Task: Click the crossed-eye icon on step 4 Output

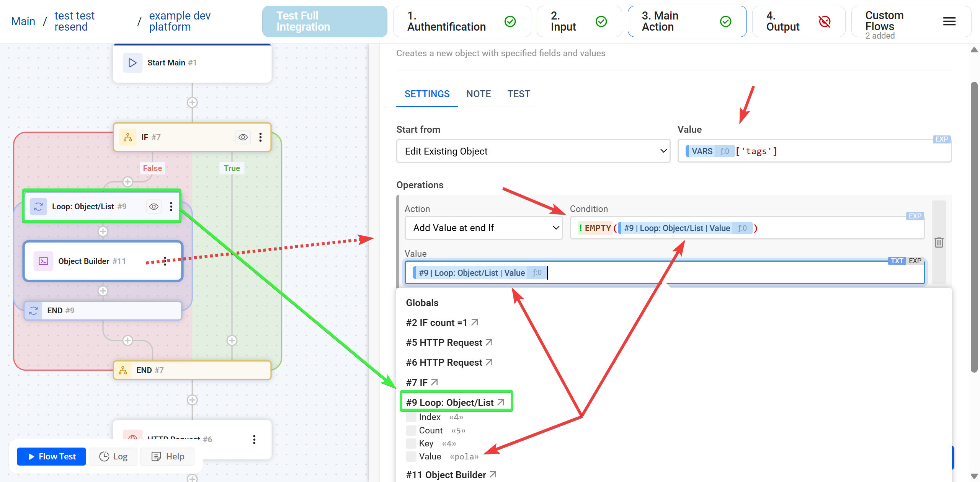Action: point(825,21)
